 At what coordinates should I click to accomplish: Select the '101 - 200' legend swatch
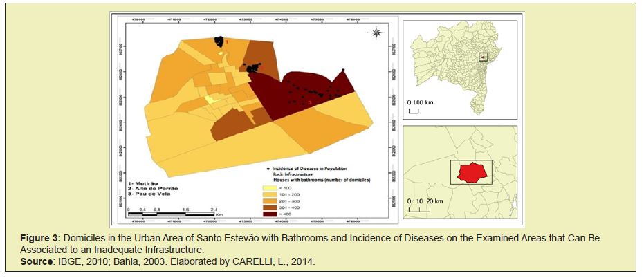click(x=271, y=194)
